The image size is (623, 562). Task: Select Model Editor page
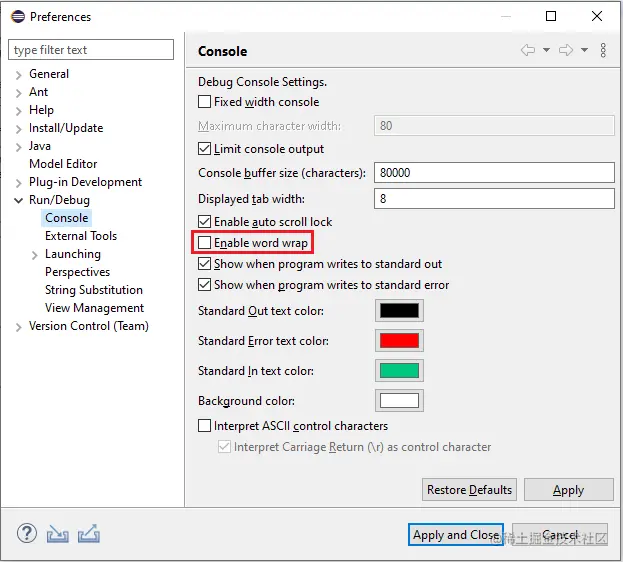coord(63,164)
